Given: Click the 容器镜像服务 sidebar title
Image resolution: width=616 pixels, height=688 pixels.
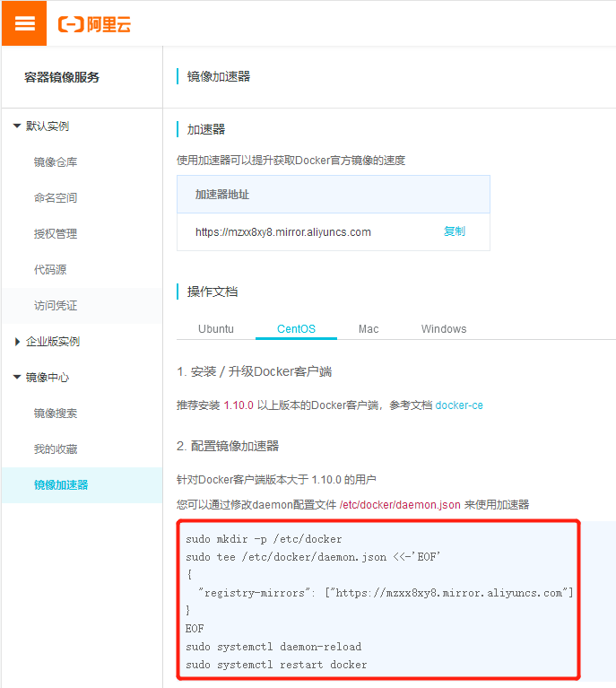Looking at the screenshot, I should (x=62, y=77).
